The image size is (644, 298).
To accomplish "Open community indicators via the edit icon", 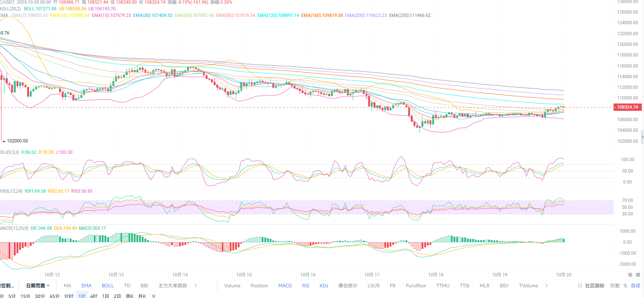I will coord(580,286).
